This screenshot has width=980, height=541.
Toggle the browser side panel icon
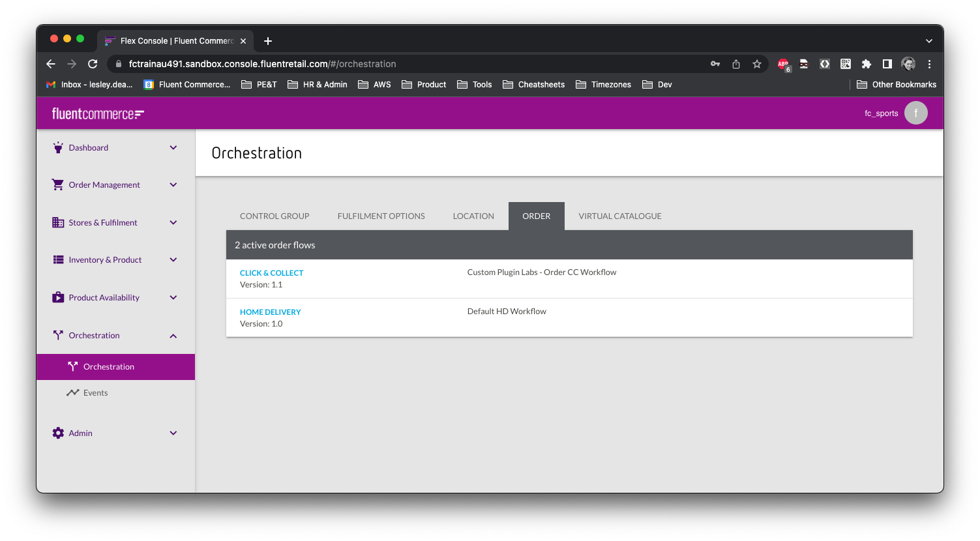click(887, 64)
